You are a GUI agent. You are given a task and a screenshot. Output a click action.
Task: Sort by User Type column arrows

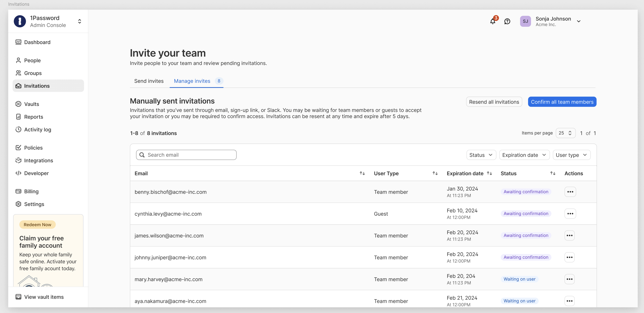(435, 173)
